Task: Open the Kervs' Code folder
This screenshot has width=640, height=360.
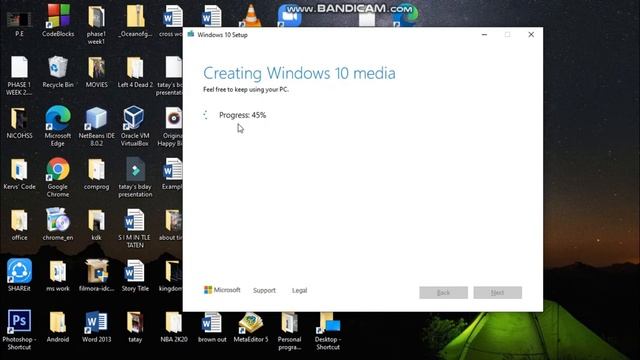Action: coord(19,174)
